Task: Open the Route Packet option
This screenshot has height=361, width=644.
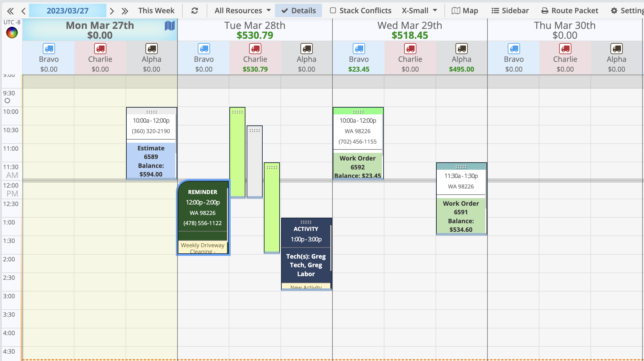Action: (x=570, y=11)
